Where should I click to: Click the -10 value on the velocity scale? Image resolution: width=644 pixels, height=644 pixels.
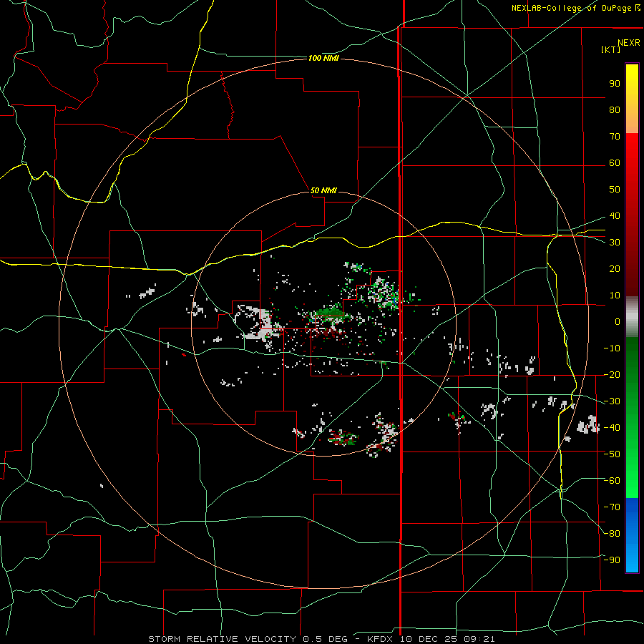click(612, 348)
